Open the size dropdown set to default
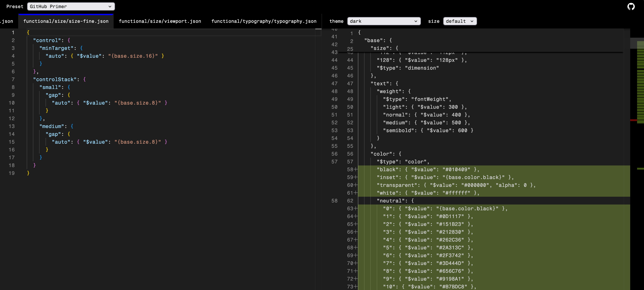 [460, 21]
